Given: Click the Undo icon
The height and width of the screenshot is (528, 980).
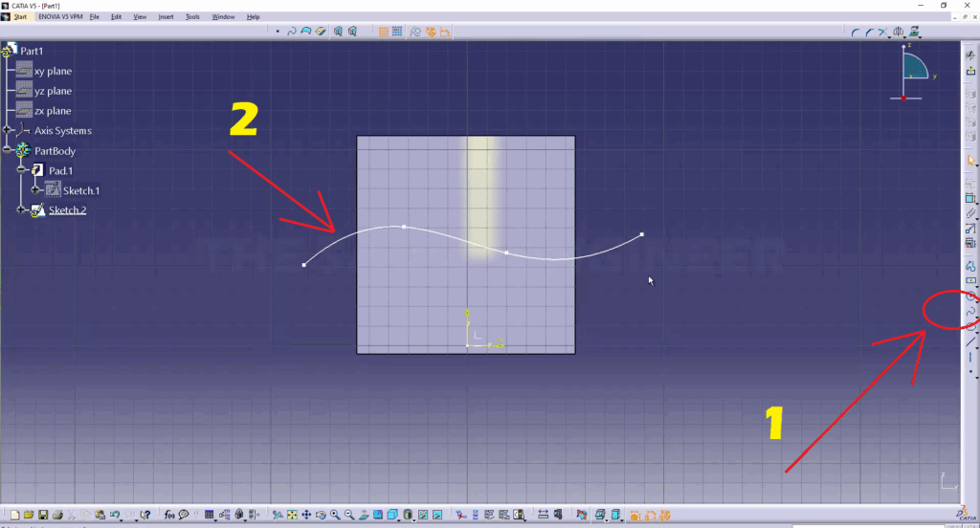Looking at the screenshot, I should pos(115,515).
